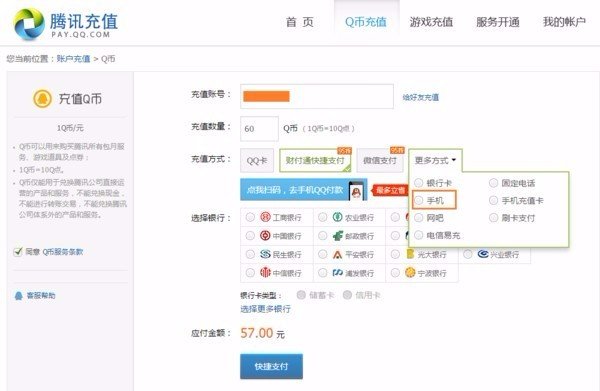Expand the 更多方式 dropdown
Image resolution: width=600 pixels, height=391 pixels.
pos(435,160)
